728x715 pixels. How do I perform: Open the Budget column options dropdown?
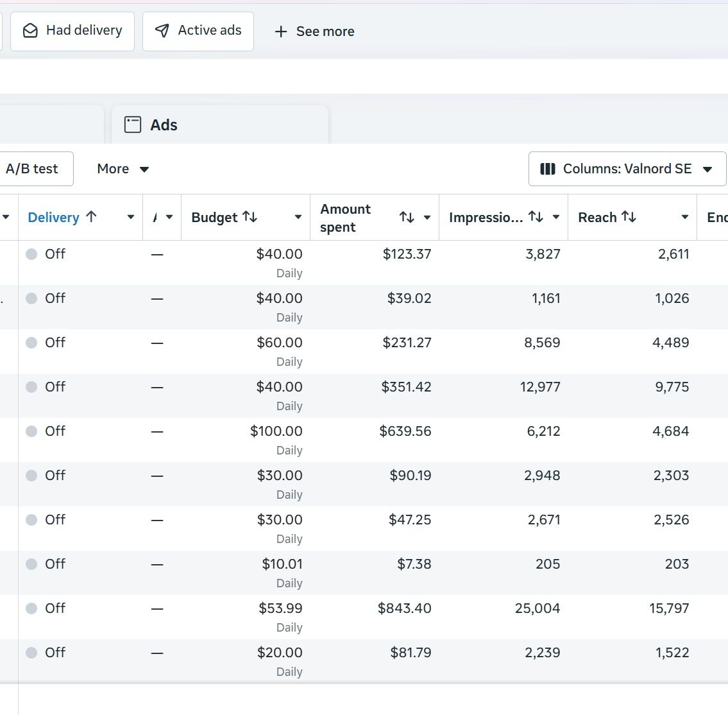(x=298, y=217)
